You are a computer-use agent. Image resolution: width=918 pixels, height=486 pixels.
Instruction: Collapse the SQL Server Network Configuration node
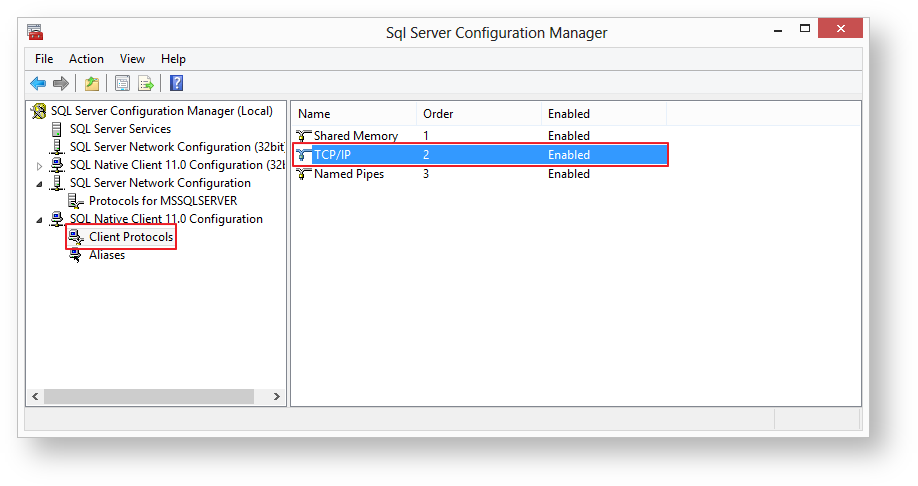pyautogui.click(x=40, y=184)
